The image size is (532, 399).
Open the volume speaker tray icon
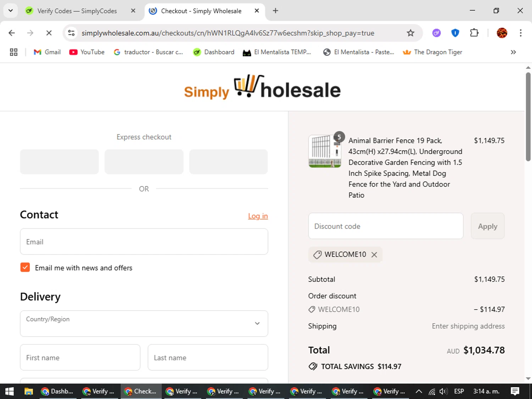click(443, 391)
